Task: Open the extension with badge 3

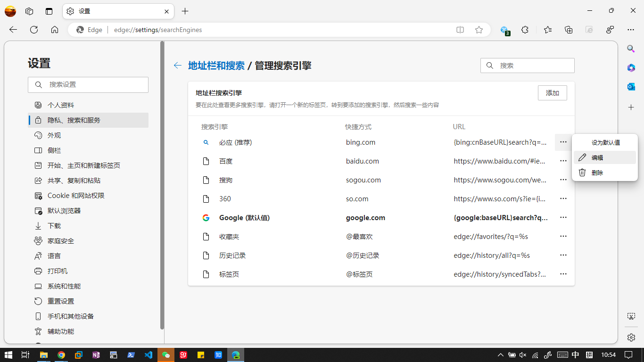Action: tap(504, 30)
